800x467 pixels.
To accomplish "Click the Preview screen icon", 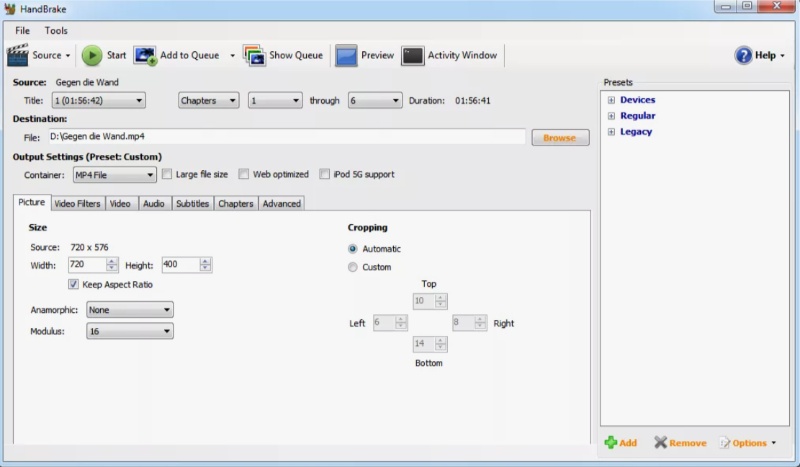I will (346, 56).
